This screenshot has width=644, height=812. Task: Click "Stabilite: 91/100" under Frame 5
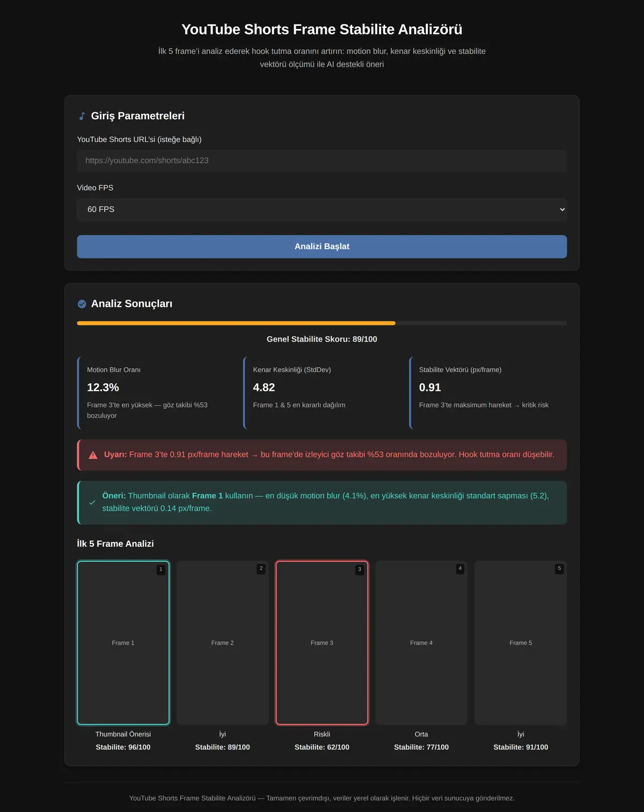[521, 748]
